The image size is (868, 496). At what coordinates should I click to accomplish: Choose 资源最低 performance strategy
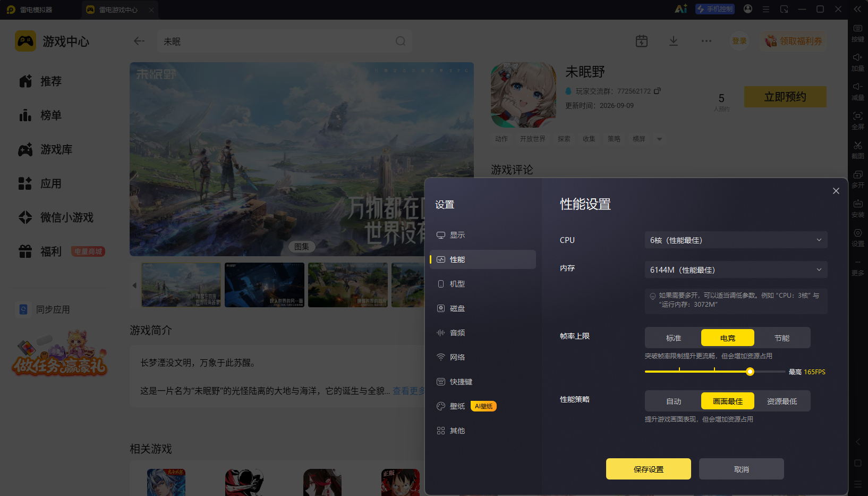(782, 401)
